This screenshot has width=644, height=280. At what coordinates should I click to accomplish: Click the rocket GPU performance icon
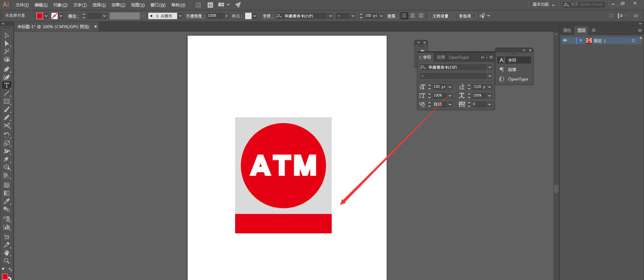coord(238,5)
